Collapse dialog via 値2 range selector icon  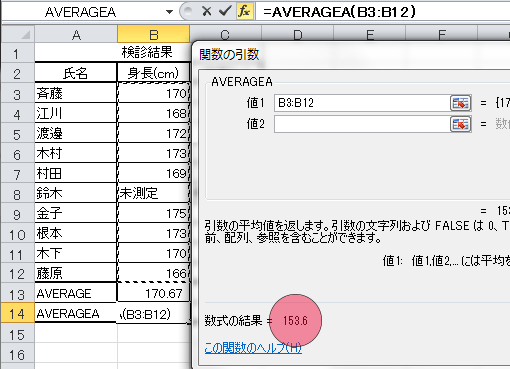[x=461, y=124]
